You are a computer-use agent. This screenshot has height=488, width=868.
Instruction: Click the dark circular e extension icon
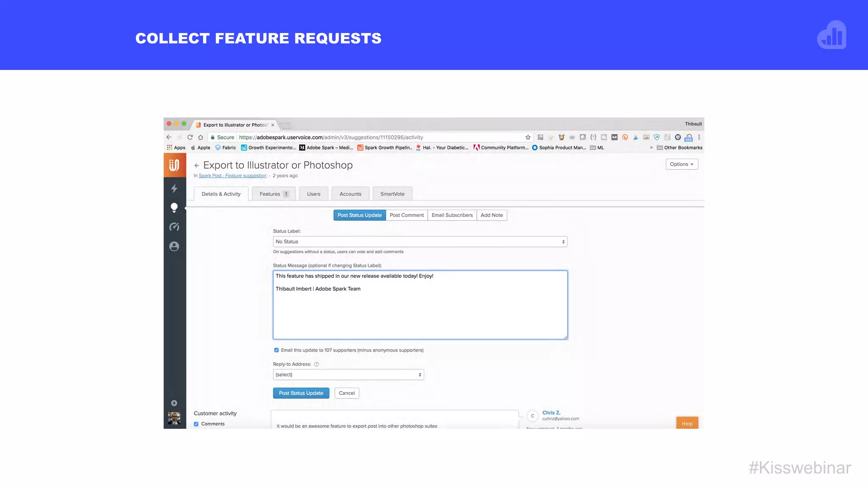click(x=678, y=137)
